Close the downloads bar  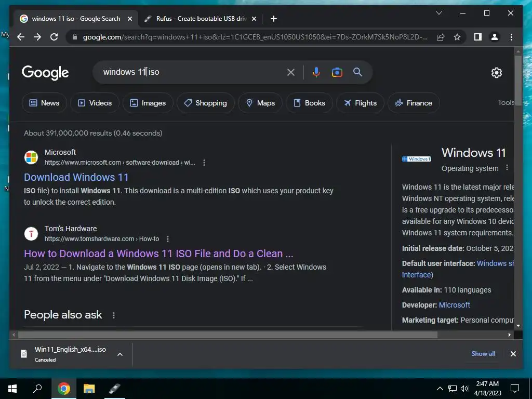click(x=513, y=354)
